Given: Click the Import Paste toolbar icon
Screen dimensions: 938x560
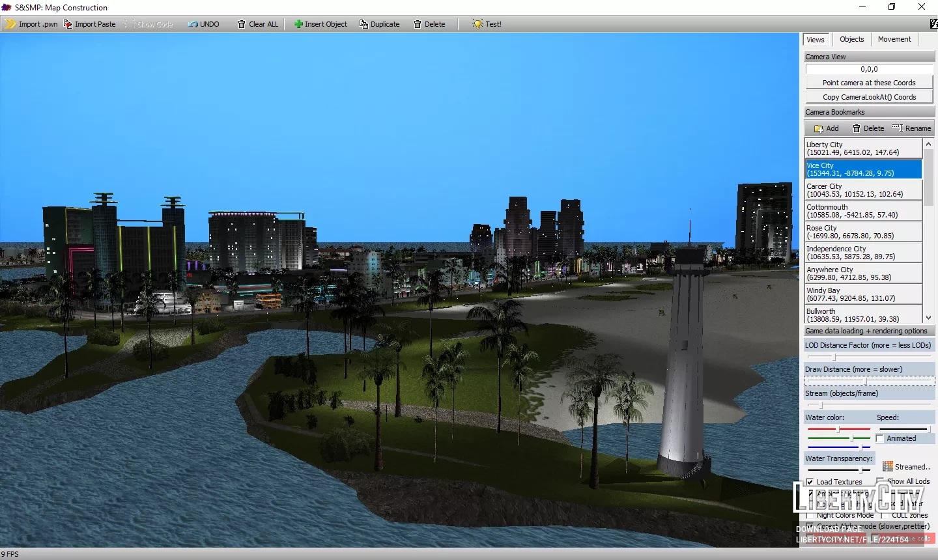Looking at the screenshot, I should (68, 24).
